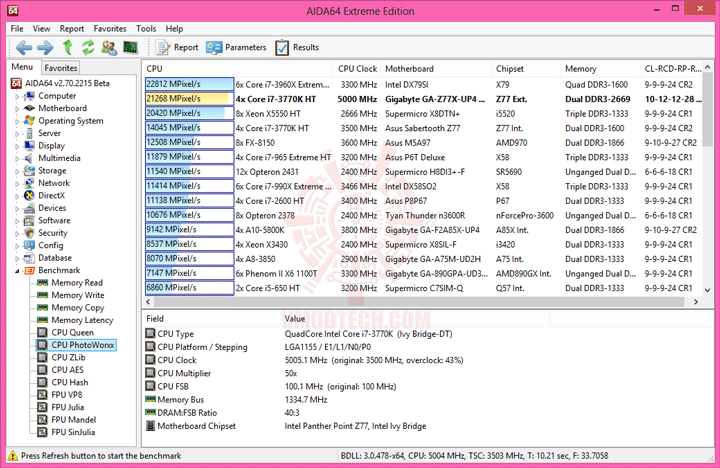Viewport: 720px width, 468px height.
Task: Click the Network tree icon
Action: tap(29, 183)
